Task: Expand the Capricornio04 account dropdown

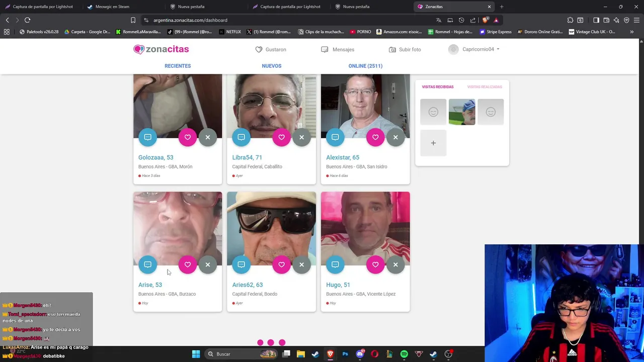Action: (x=474, y=49)
